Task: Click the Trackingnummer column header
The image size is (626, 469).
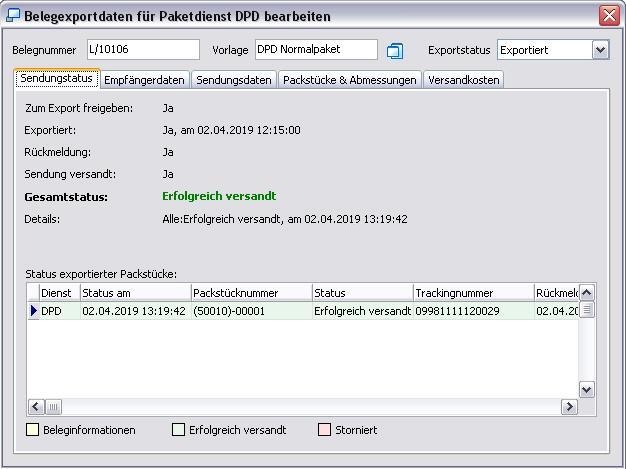Action: point(473,293)
